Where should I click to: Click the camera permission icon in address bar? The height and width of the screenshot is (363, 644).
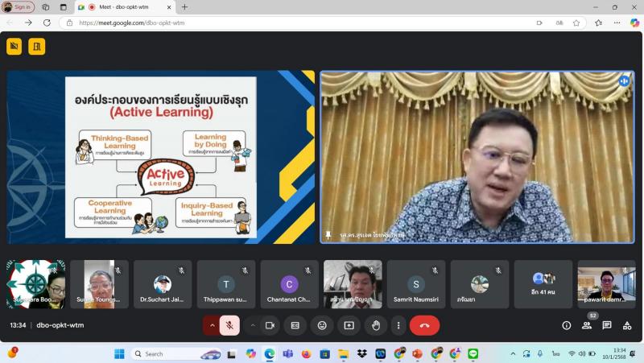coord(539,23)
